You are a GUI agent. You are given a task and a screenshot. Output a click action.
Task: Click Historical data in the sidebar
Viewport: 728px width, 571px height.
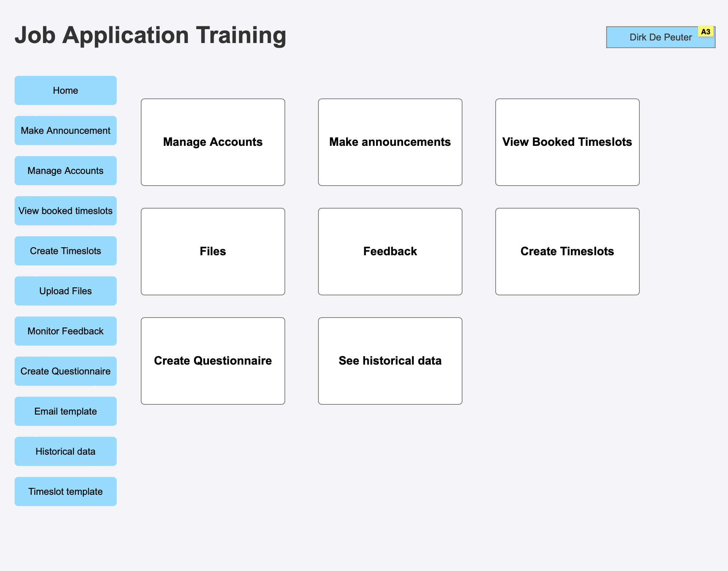coord(65,451)
